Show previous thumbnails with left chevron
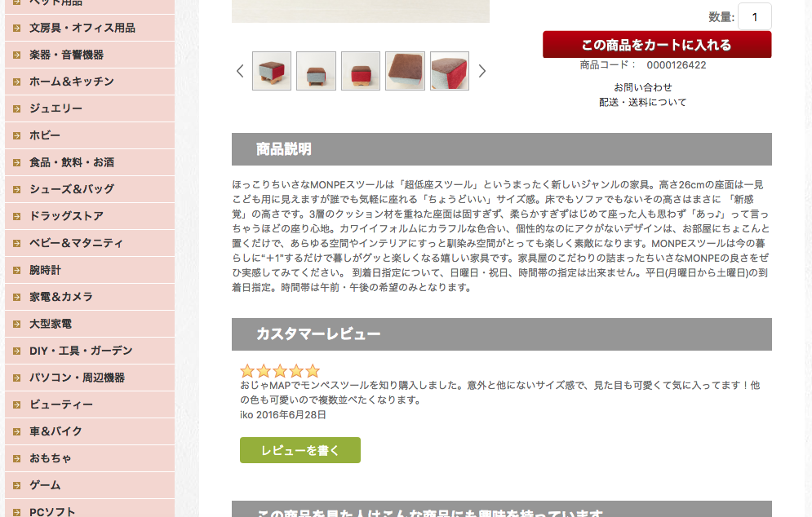 [240, 71]
